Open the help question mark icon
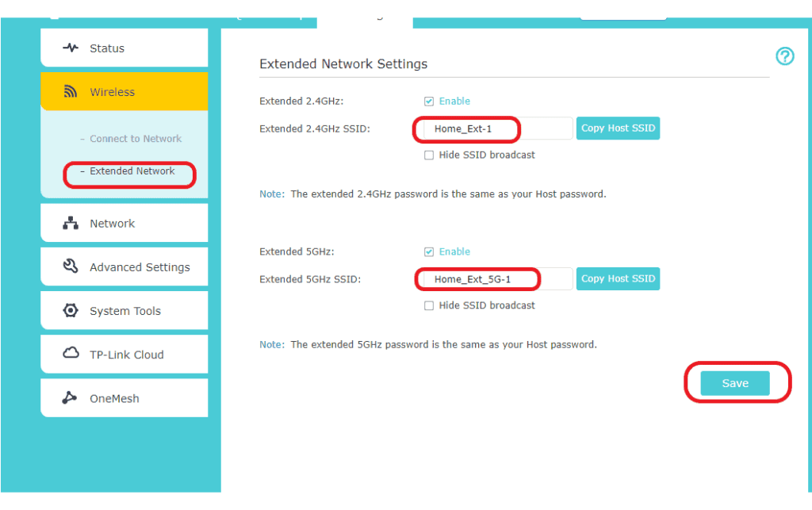Image resolution: width=812 pixels, height=510 pixels. coord(784,56)
